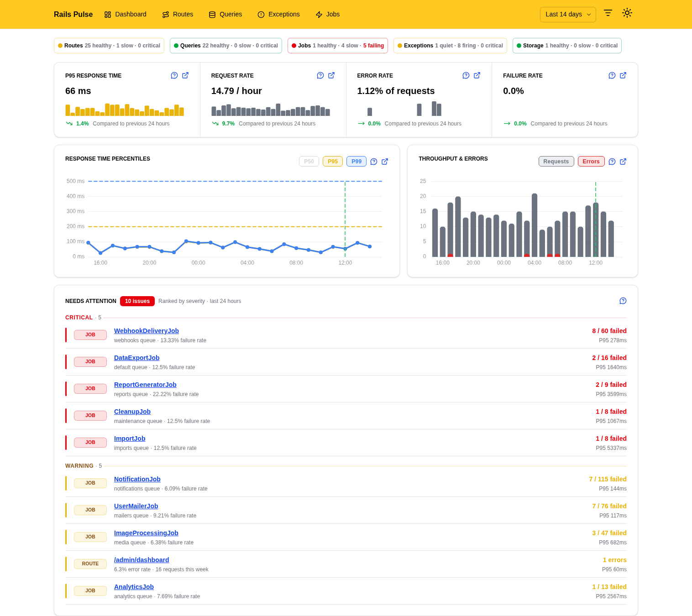Click the Request Rate sparkline bars
The height and width of the screenshot is (616, 692).
271,110
